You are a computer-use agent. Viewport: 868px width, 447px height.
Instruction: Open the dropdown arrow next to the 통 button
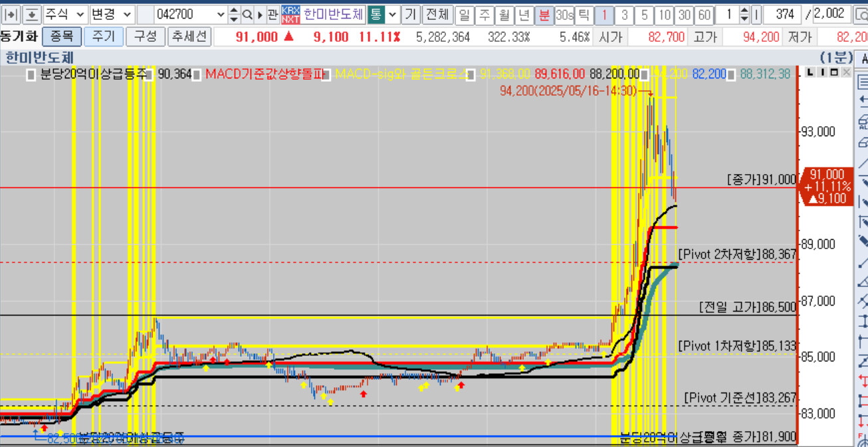point(393,14)
